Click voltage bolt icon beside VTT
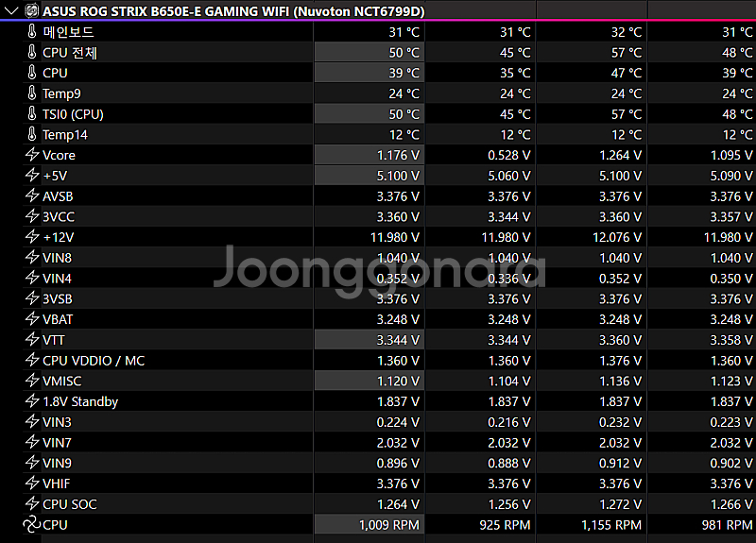The height and width of the screenshot is (543, 756). tap(32, 340)
